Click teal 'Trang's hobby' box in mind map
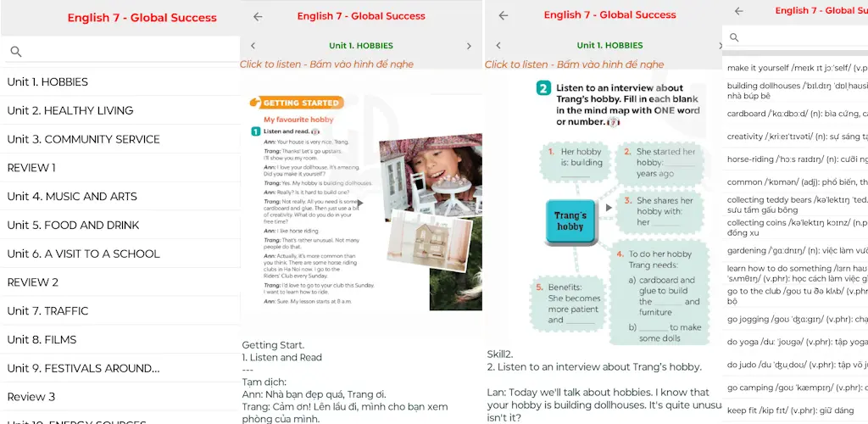 coord(570,221)
